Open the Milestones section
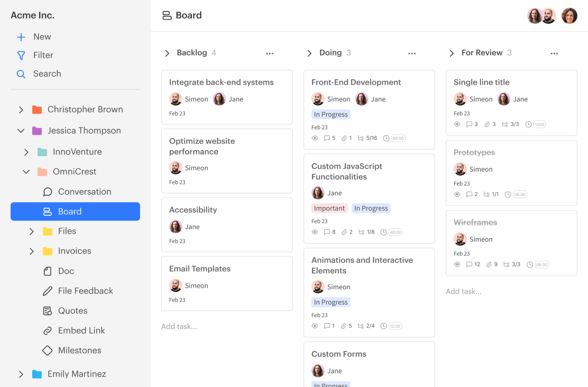This screenshot has height=387, width=588. [79, 350]
